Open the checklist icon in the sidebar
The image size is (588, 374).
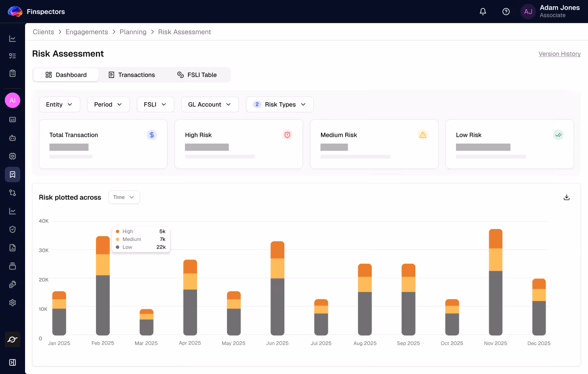(13, 56)
